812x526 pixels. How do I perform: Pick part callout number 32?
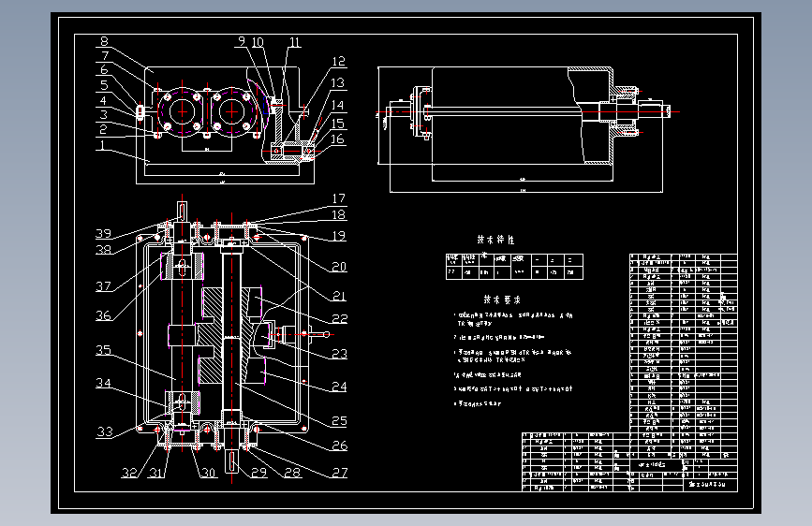pyautogui.click(x=129, y=472)
